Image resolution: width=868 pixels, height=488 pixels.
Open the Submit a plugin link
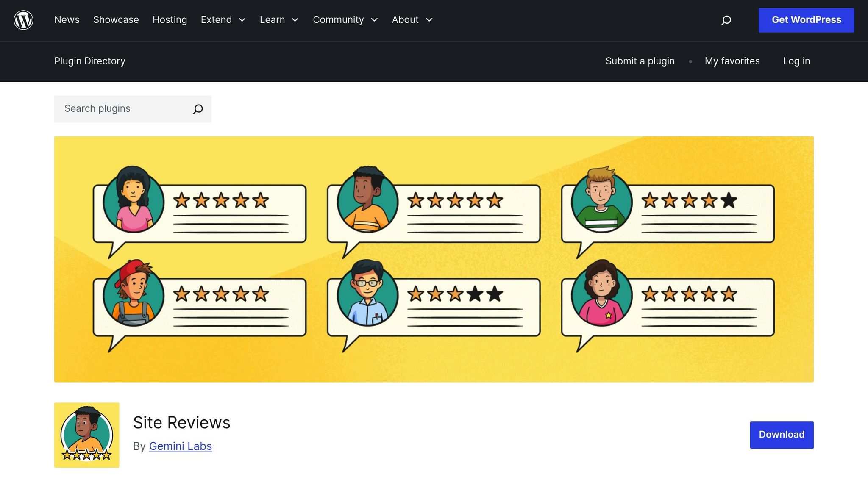coord(640,61)
